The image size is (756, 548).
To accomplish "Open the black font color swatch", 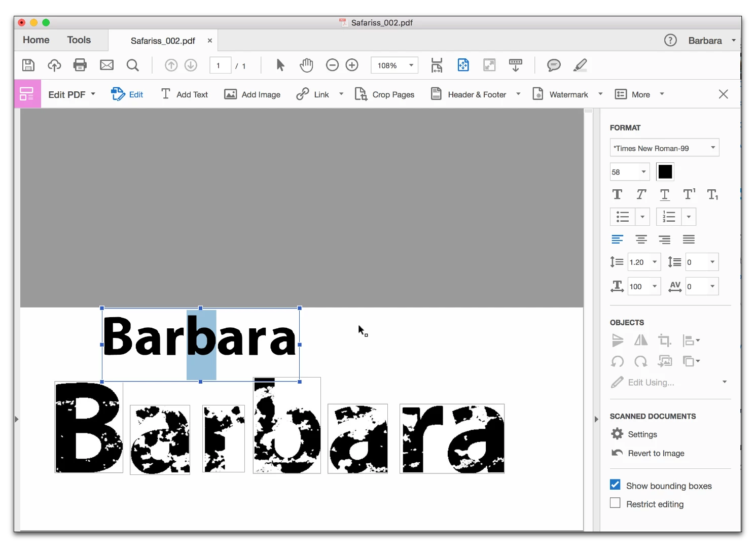I will pos(665,172).
